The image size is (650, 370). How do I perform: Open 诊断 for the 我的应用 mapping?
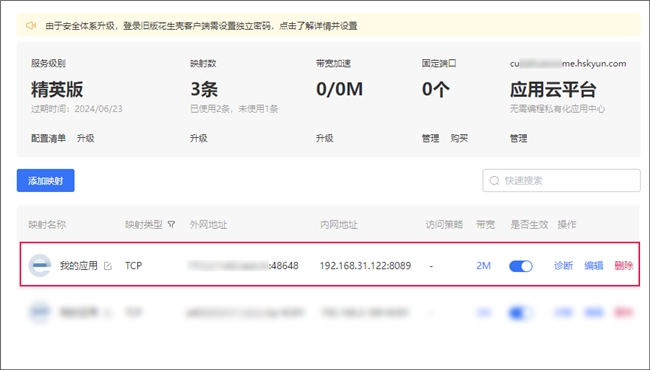tap(563, 266)
